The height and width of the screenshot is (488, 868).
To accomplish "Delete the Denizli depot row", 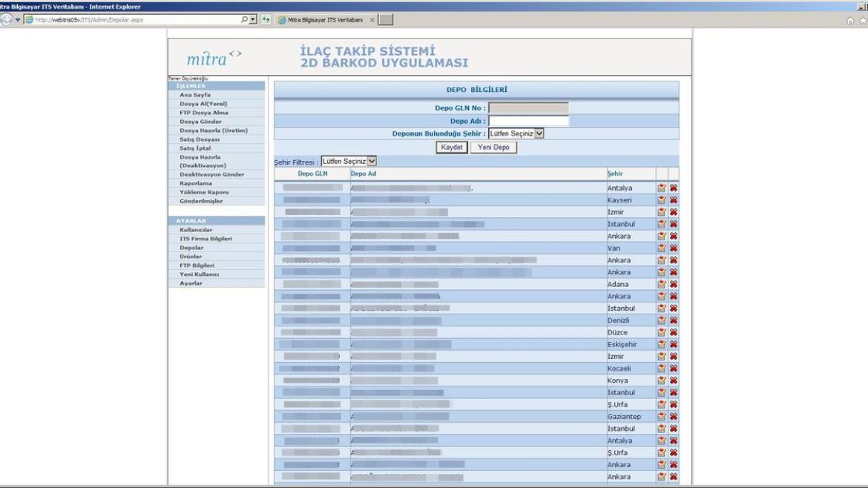I will pyautogui.click(x=673, y=320).
